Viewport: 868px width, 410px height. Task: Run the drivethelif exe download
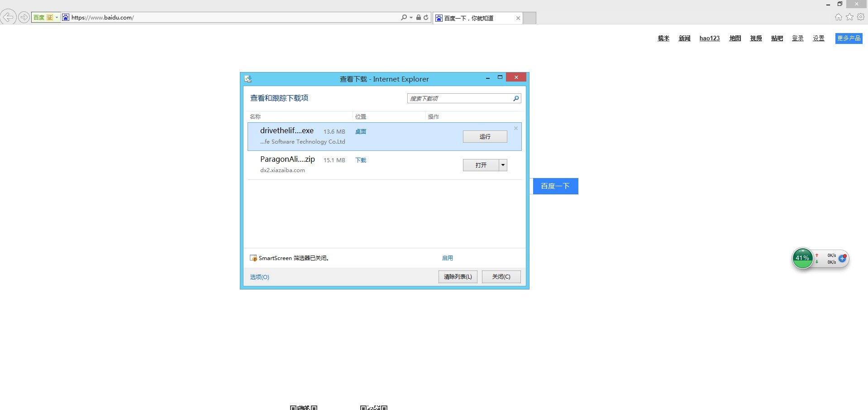tap(485, 136)
